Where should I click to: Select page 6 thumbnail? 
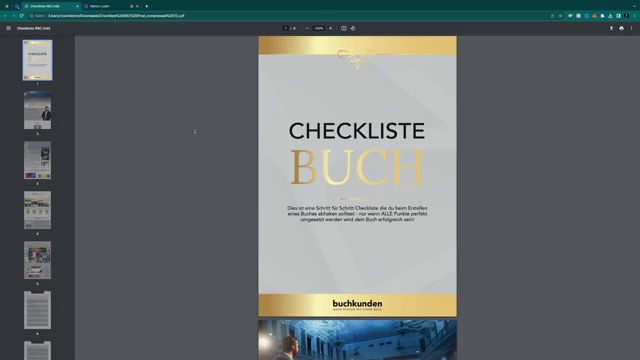37,310
